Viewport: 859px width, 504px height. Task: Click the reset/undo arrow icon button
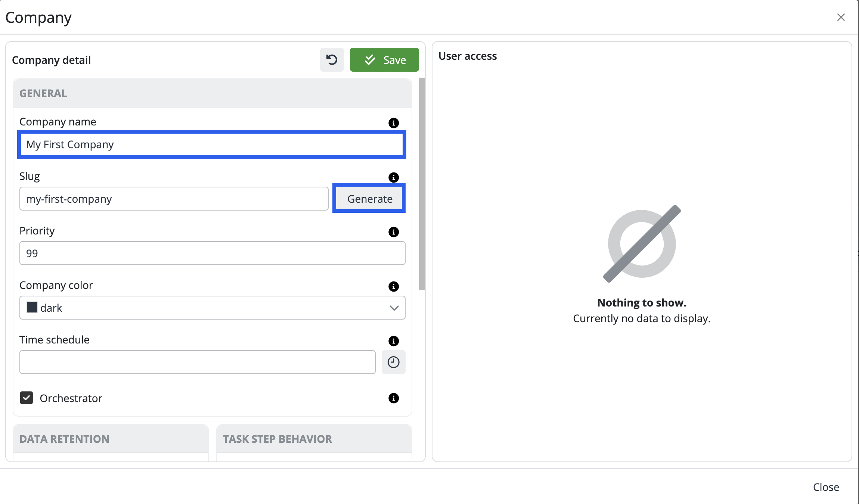coord(332,60)
